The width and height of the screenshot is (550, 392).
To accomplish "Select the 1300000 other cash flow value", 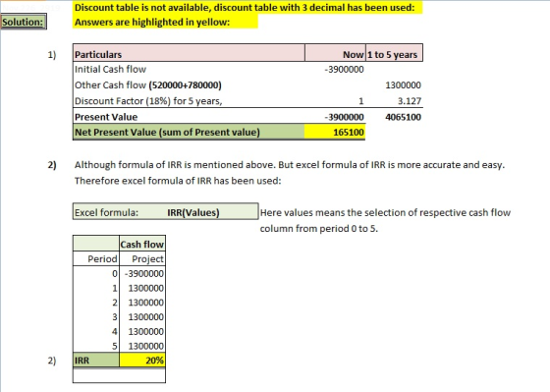I will pos(403,85).
